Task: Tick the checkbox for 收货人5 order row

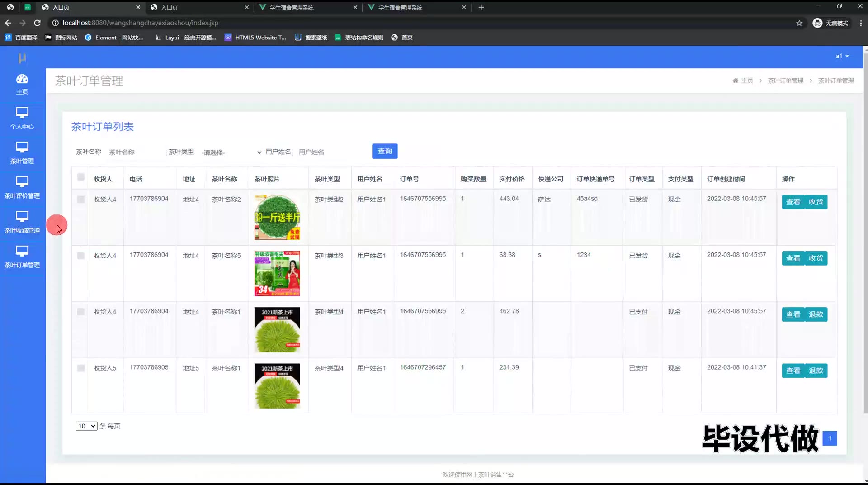Action: pyautogui.click(x=80, y=368)
